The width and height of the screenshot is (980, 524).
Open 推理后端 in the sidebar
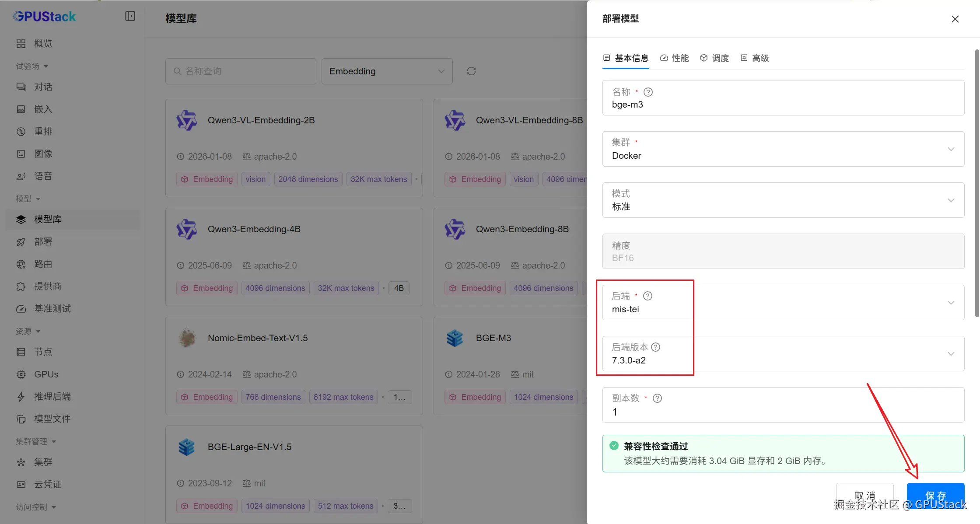click(52, 396)
